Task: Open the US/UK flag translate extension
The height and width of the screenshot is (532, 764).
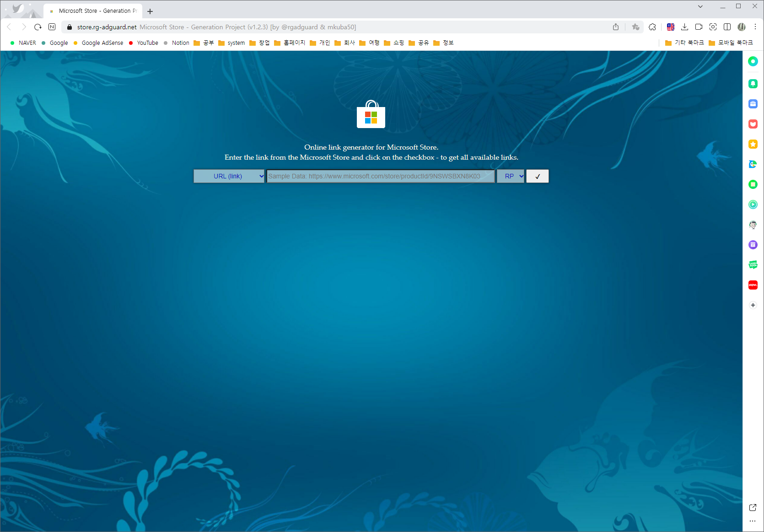Action: pyautogui.click(x=671, y=27)
